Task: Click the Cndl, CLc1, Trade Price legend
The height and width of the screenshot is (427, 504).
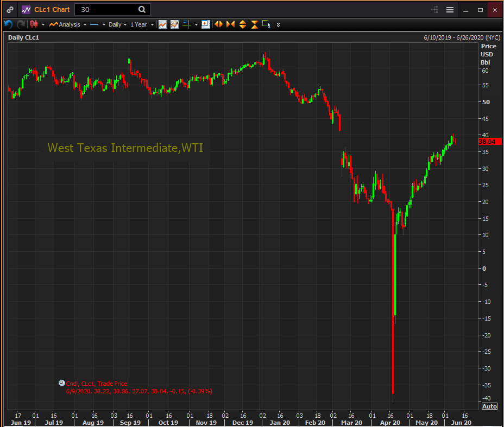Action: [97, 384]
